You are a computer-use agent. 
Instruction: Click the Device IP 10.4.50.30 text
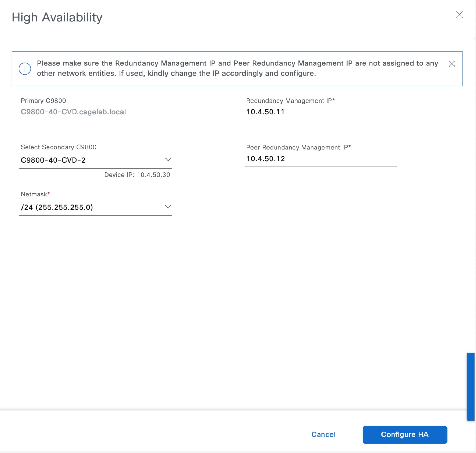137,175
